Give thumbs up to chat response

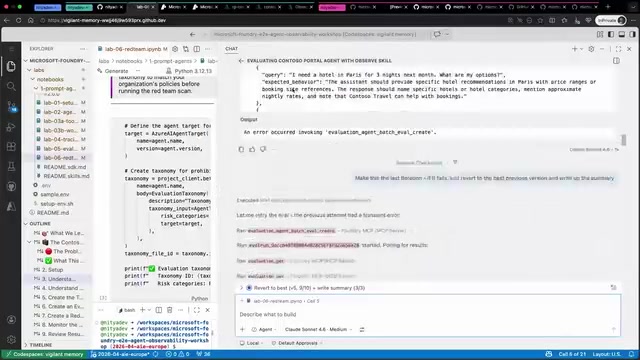coord(252,149)
